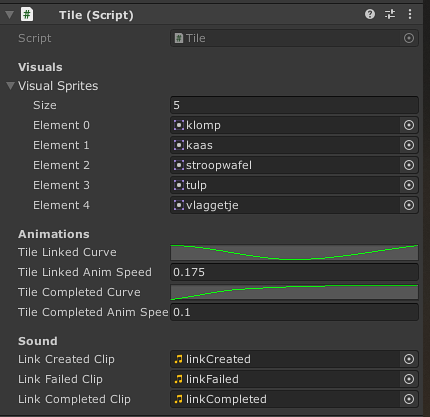Click Tile Linked Anim Speed field
The height and width of the screenshot is (417, 430).
294,272
